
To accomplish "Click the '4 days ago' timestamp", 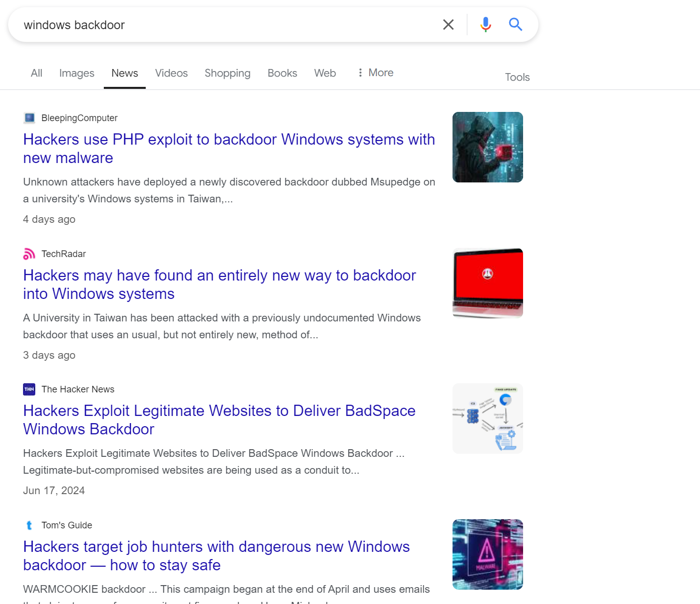I will tap(49, 219).
